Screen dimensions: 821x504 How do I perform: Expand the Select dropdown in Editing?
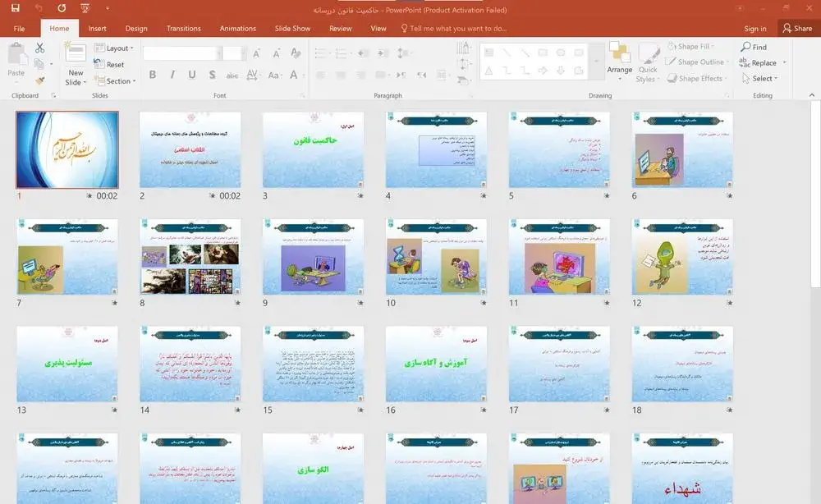pyautogui.click(x=764, y=79)
